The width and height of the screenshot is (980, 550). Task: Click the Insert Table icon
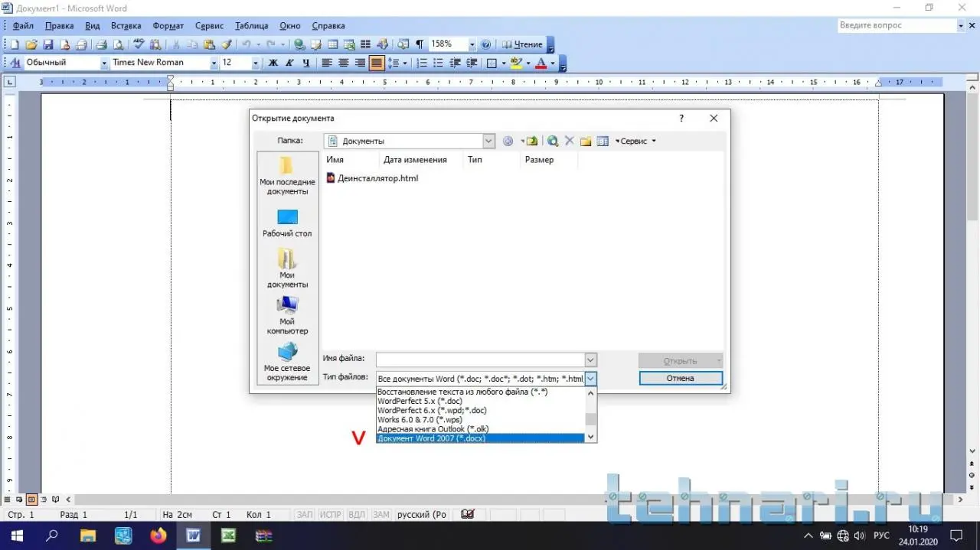pos(332,44)
